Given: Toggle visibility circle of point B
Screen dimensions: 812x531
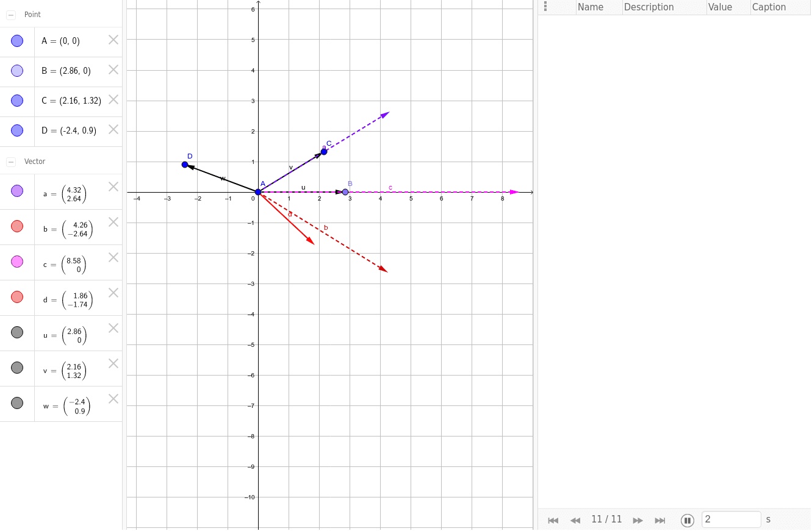Looking at the screenshot, I should [x=17, y=71].
